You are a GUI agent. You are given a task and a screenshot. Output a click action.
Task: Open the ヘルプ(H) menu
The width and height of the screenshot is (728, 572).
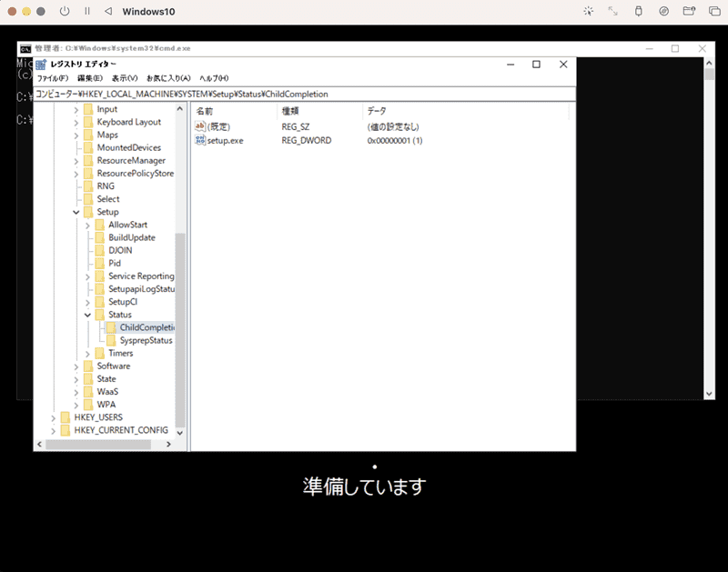tap(214, 78)
